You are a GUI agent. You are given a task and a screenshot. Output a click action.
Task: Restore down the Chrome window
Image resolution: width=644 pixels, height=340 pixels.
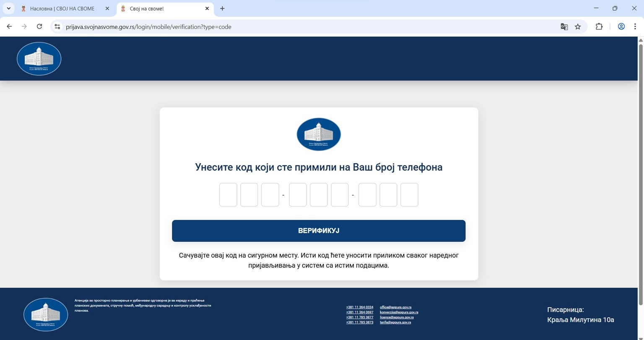615,8
